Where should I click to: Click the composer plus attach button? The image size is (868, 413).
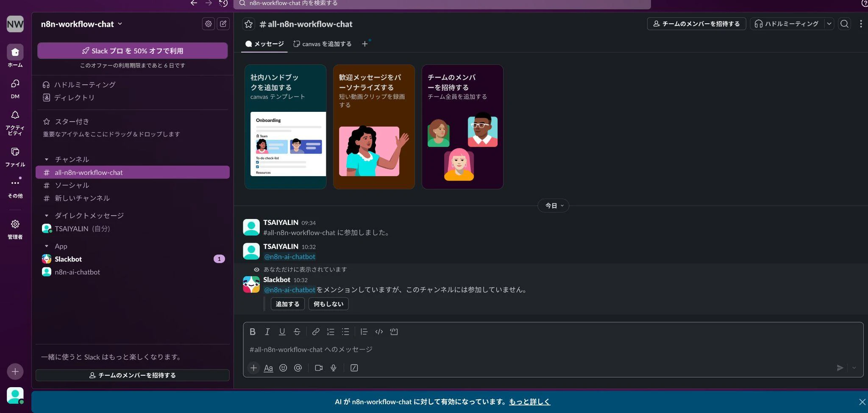[x=253, y=368]
